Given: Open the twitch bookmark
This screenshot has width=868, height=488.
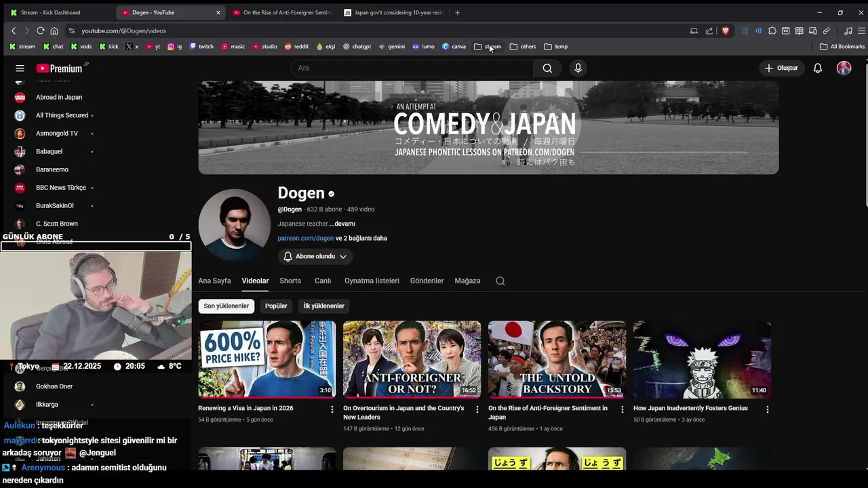Looking at the screenshot, I should point(201,47).
